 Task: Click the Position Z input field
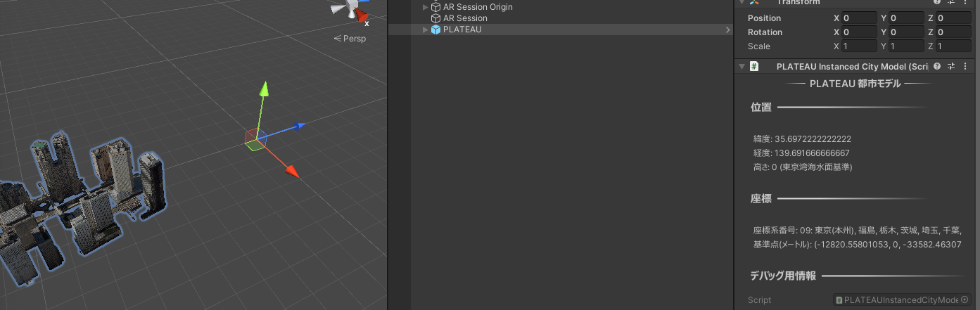(x=953, y=18)
